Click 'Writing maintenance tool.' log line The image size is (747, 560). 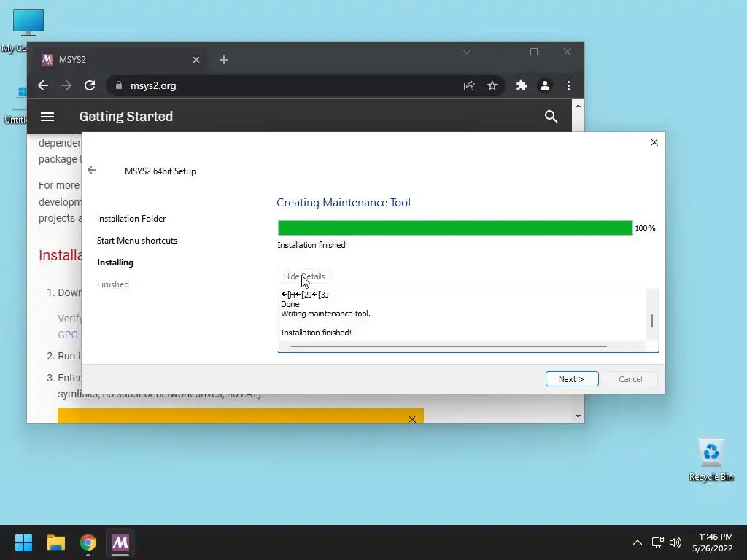(x=325, y=314)
